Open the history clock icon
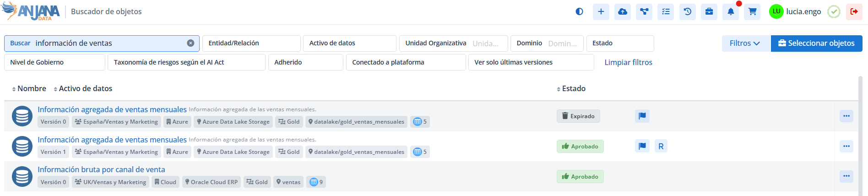Screen dimensions: 868x196 pos(687,11)
